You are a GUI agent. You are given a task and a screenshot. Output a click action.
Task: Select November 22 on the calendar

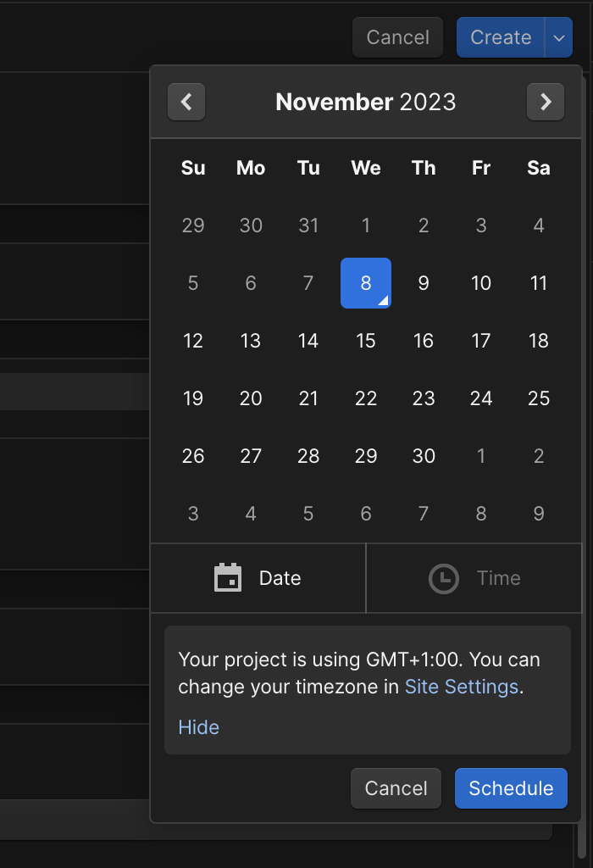pos(366,398)
